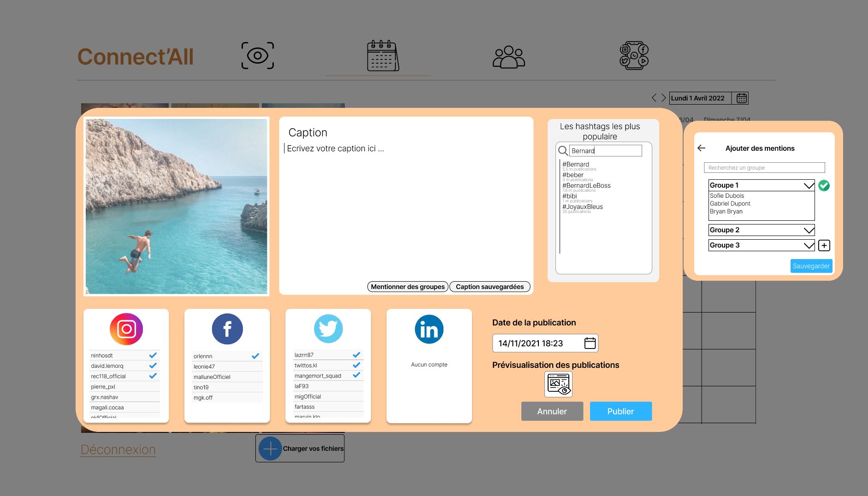The height and width of the screenshot is (496, 868).
Task: Click the Déconnexion link
Action: tap(118, 449)
